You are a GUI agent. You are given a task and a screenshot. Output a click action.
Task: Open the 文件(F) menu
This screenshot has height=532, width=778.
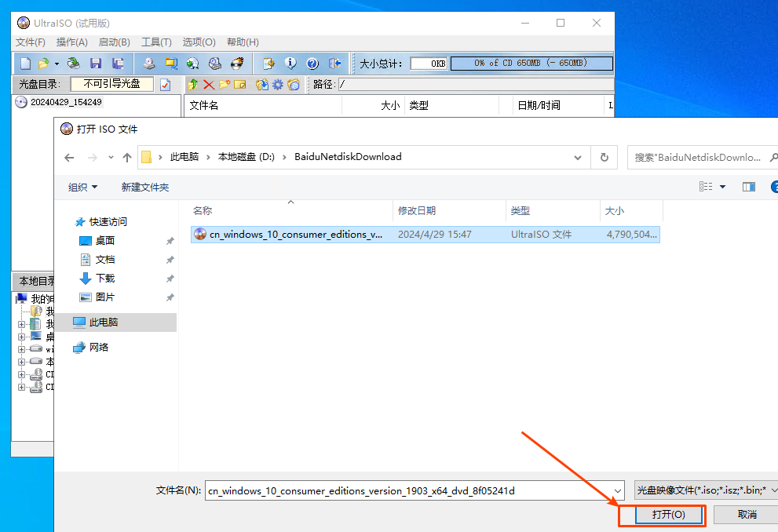tap(31, 42)
